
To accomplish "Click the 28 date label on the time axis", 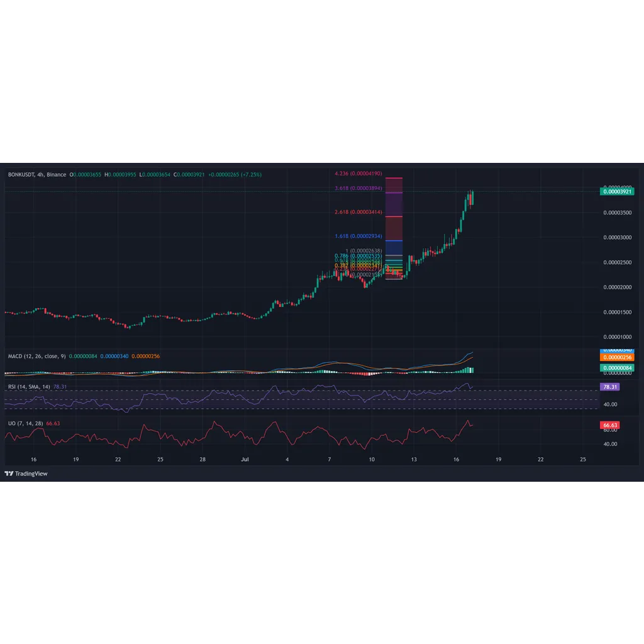I will [203, 459].
